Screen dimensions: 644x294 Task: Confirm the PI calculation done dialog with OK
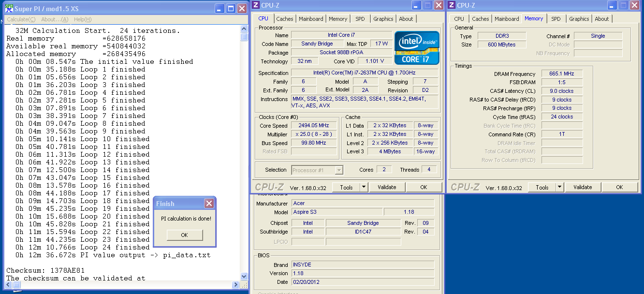(x=184, y=235)
